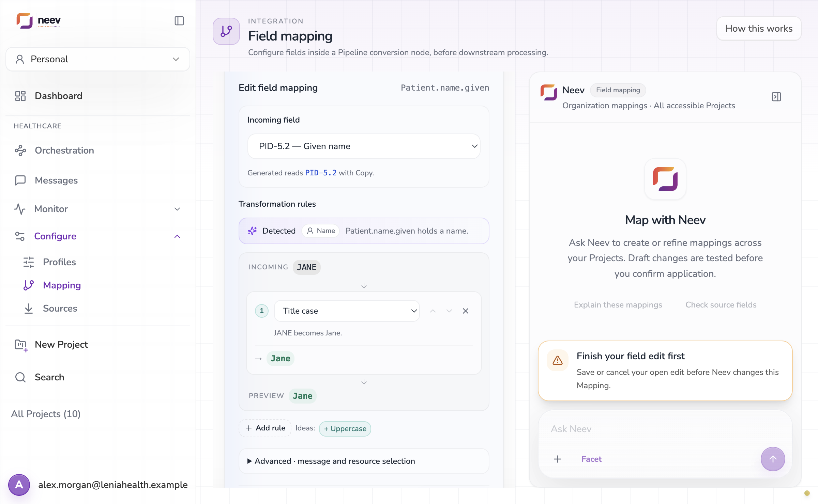The height and width of the screenshot is (504, 818).
Task: Collapse the Configure section chevron
Action: 177,236
